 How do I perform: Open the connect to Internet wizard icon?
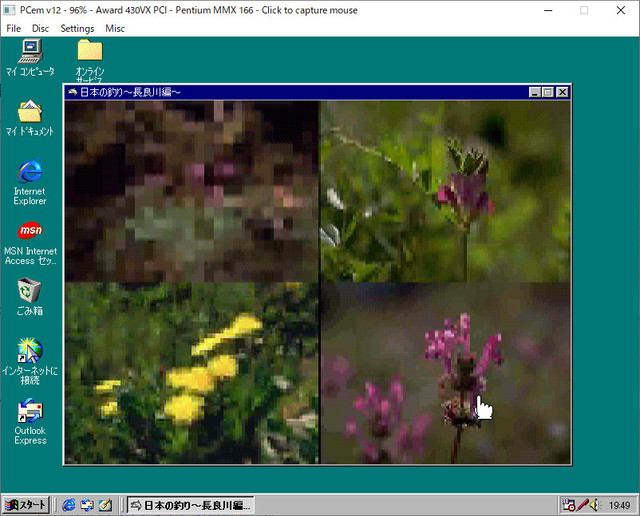(x=30, y=361)
